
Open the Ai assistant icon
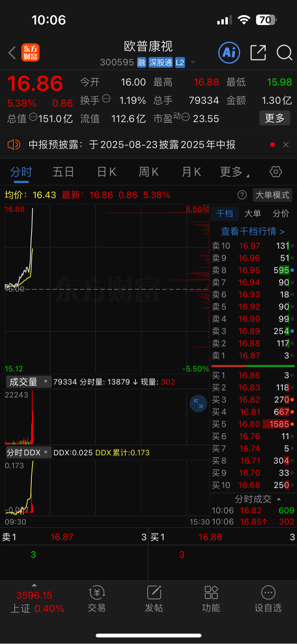pyautogui.click(x=229, y=52)
